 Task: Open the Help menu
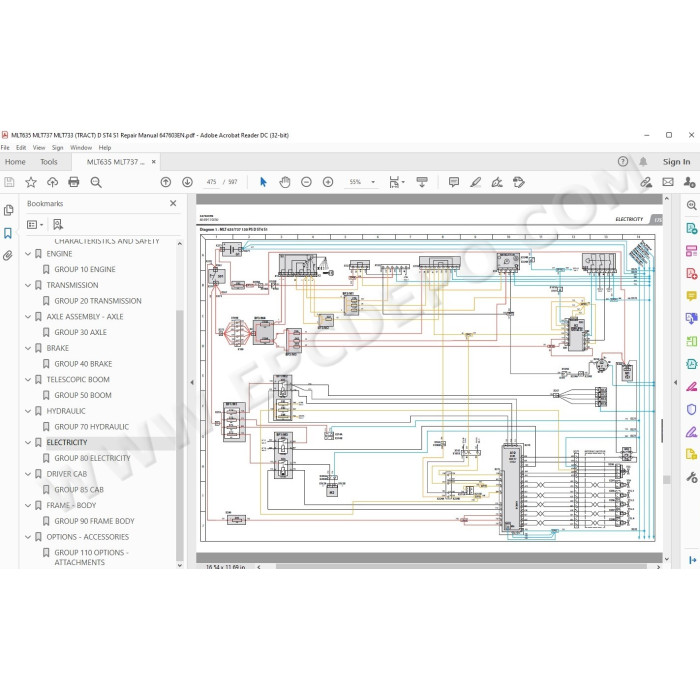pos(105,147)
